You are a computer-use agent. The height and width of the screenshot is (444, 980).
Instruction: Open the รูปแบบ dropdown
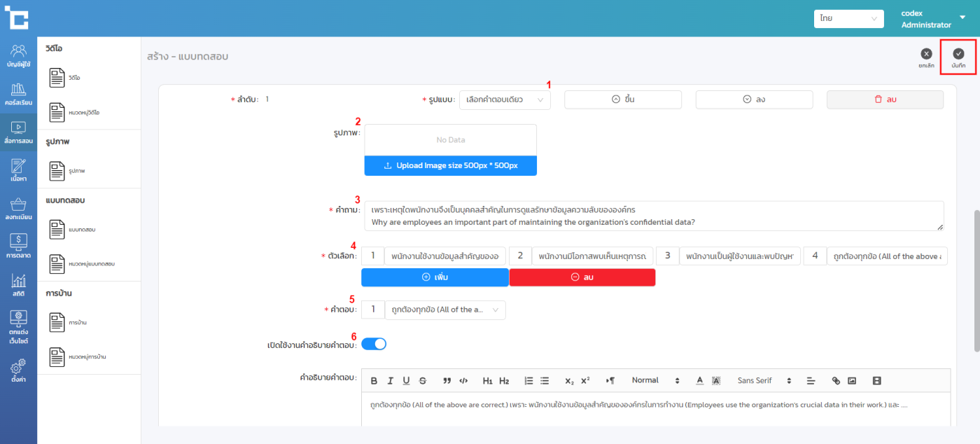click(x=505, y=100)
